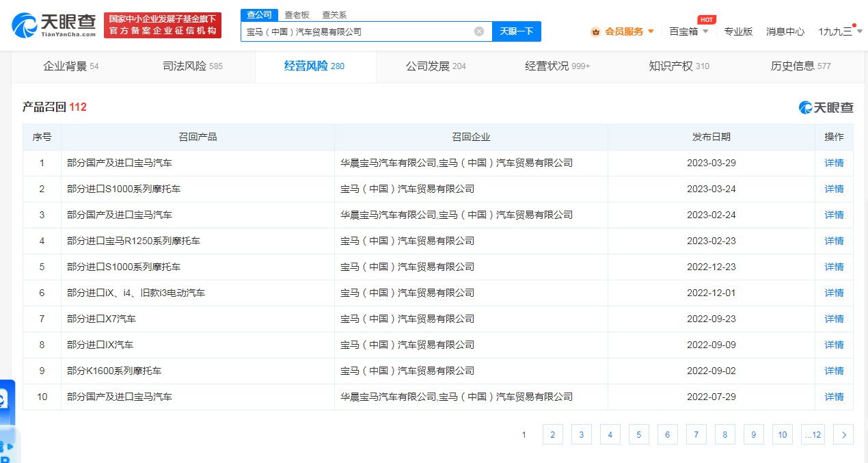
Task: Open 消息中心 in header
Action: pyautogui.click(x=785, y=31)
